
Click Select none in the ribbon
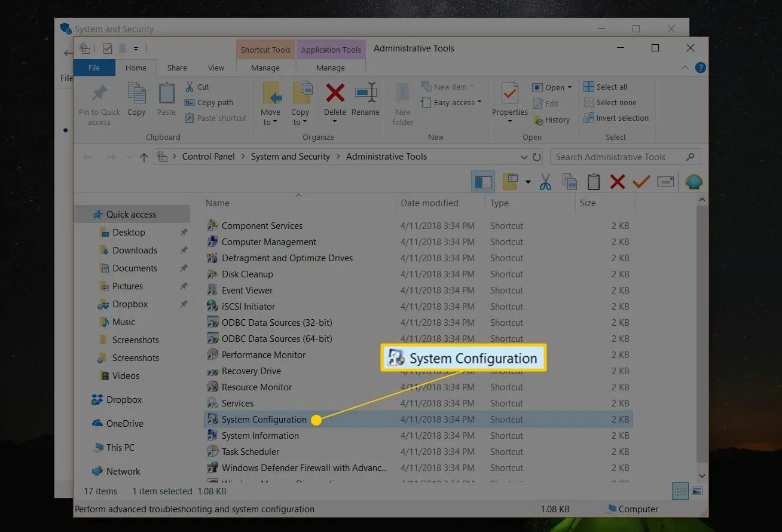[x=610, y=102]
